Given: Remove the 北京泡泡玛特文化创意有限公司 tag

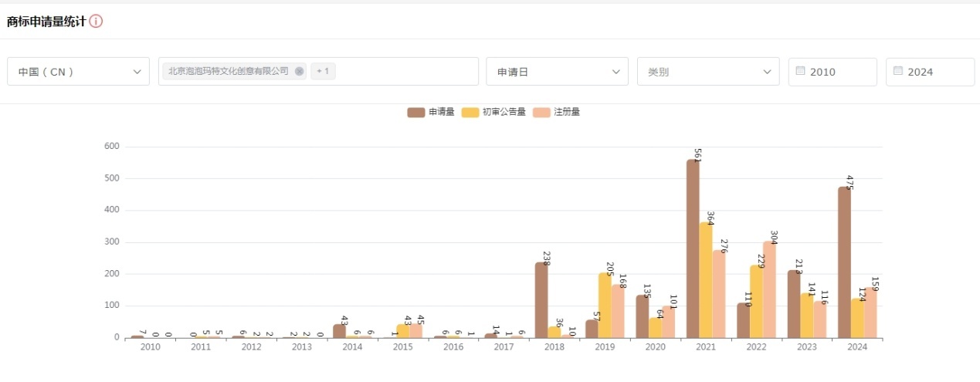Looking at the screenshot, I should (x=299, y=71).
